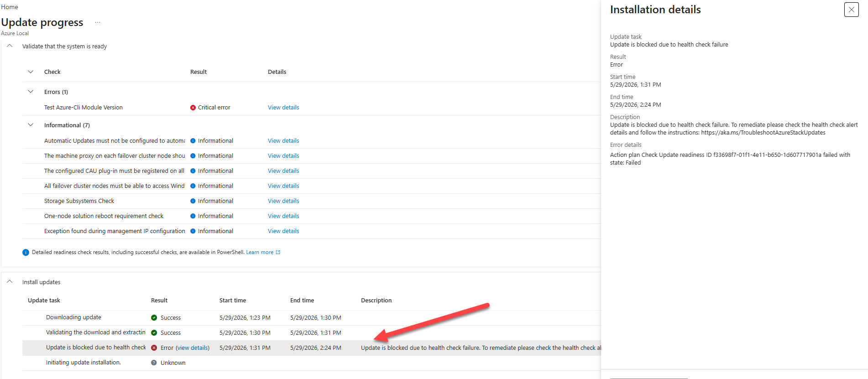Click success icon on Downloading update row

154,318
